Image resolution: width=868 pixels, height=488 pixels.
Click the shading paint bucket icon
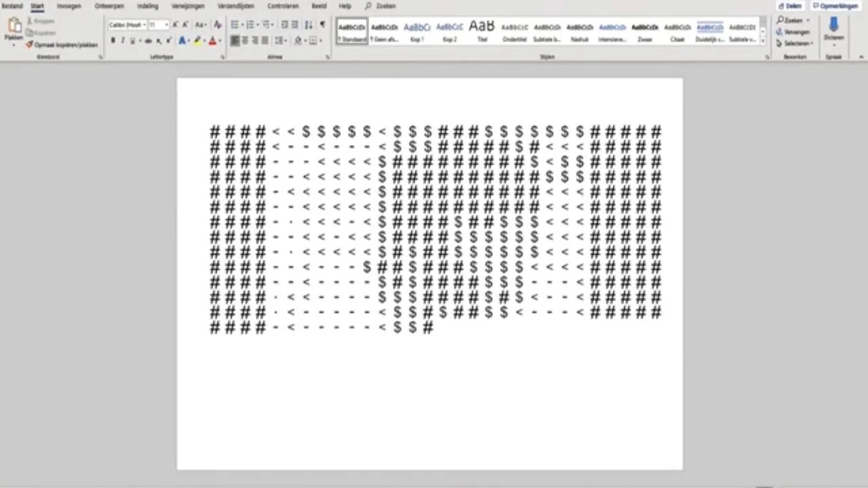click(297, 41)
